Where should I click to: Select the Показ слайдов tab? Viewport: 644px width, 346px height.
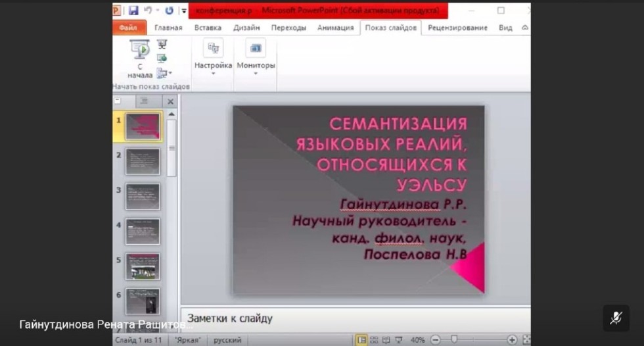click(390, 28)
